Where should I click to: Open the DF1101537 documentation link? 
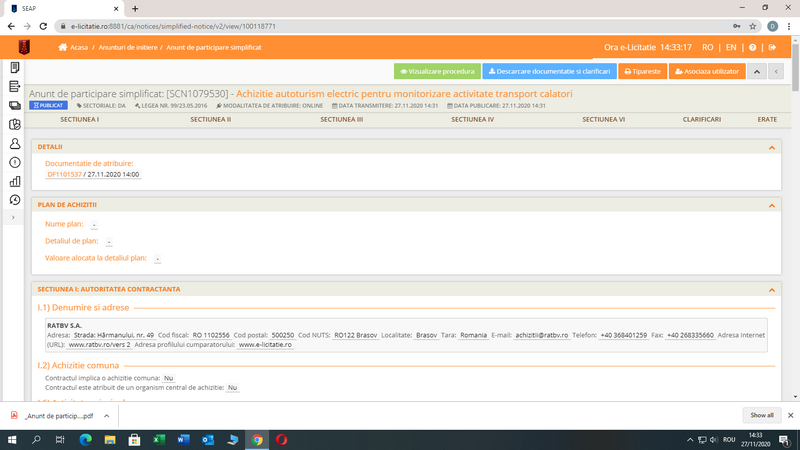(x=63, y=174)
